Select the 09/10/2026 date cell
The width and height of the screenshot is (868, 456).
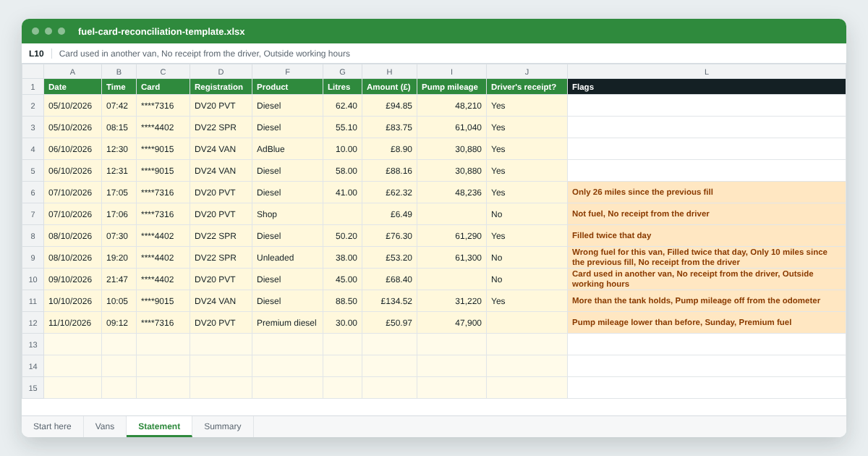(x=72, y=279)
